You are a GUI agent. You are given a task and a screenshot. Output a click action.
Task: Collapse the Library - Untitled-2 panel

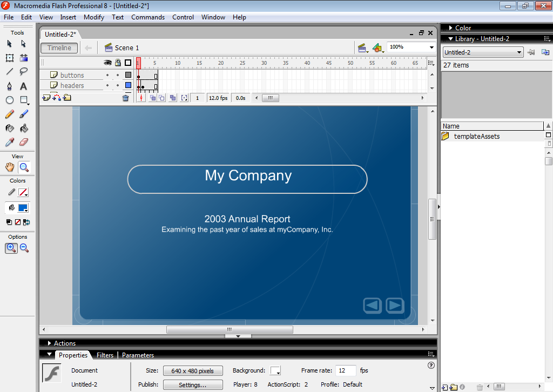click(450, 39)
